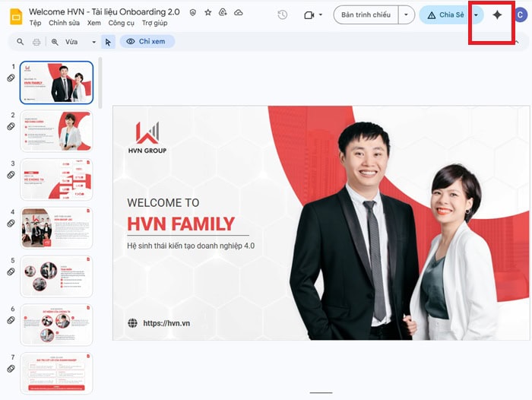Click link icon beside slide 5
The height and width of the screenshot is (400, 532).
click(x=11, y=271)
